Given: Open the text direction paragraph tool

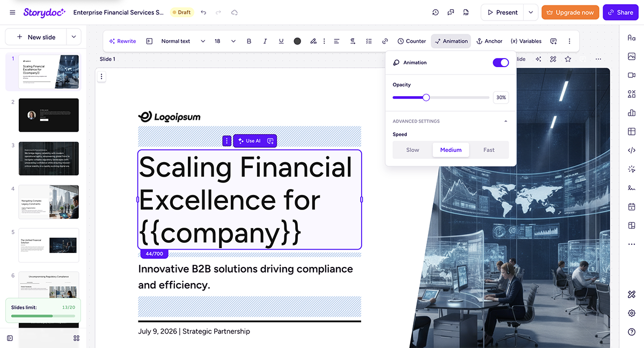Looking at the screenshot, I should (x=353, y=41).
